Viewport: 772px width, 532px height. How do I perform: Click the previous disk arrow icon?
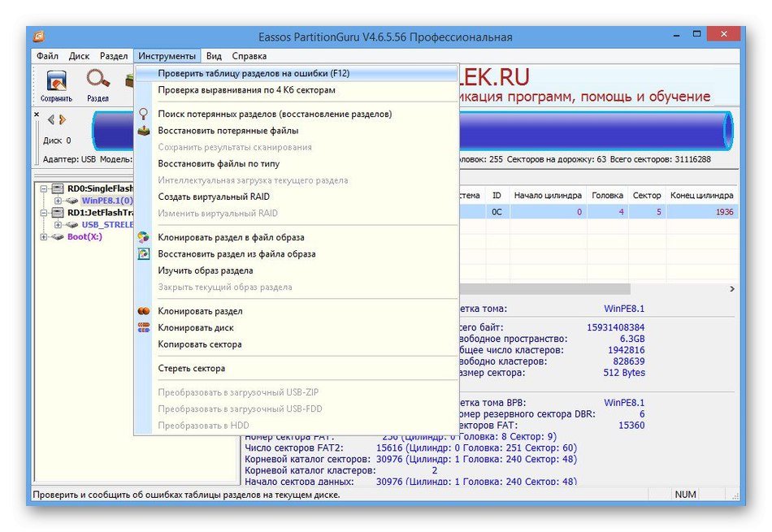pos(50,119)
